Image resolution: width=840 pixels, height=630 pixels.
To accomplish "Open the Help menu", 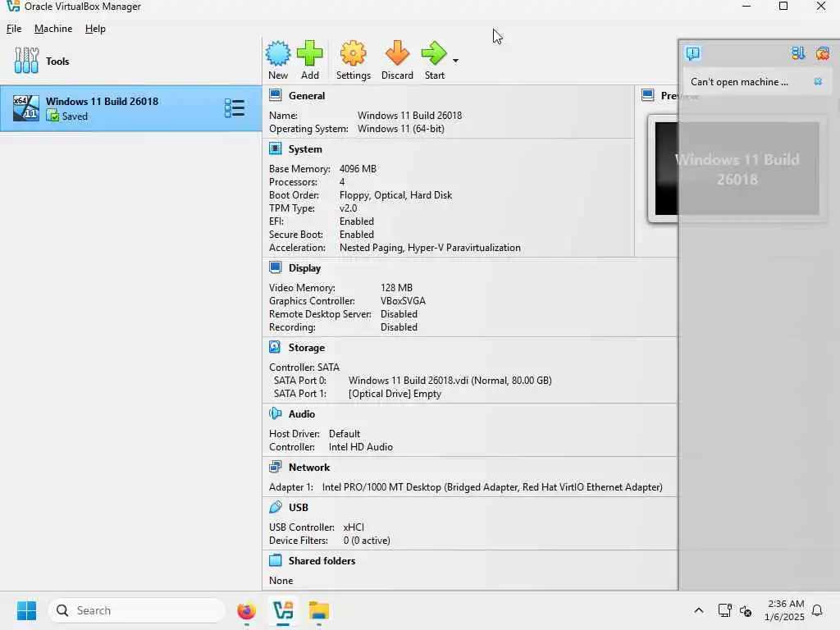I will [95, 29].
